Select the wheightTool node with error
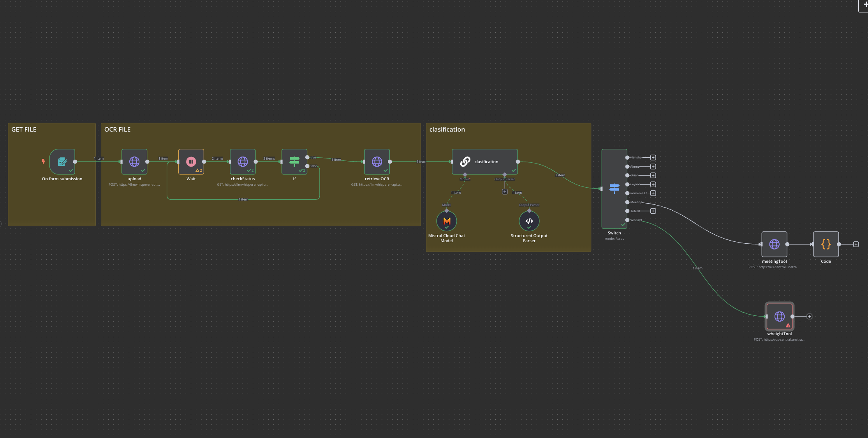The height and width of the screenshot is (438, 868). coord(780,317)
